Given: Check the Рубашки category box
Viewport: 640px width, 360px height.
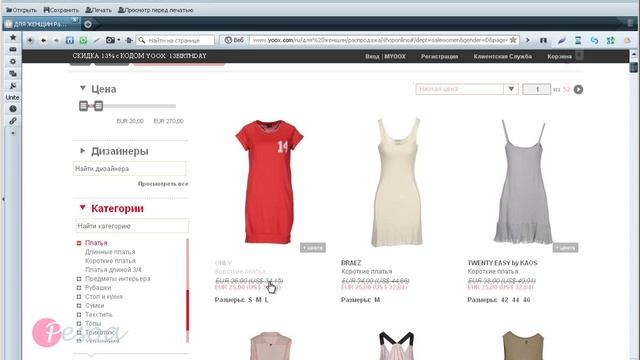Looking at the screenshot, I should [79, 288].
